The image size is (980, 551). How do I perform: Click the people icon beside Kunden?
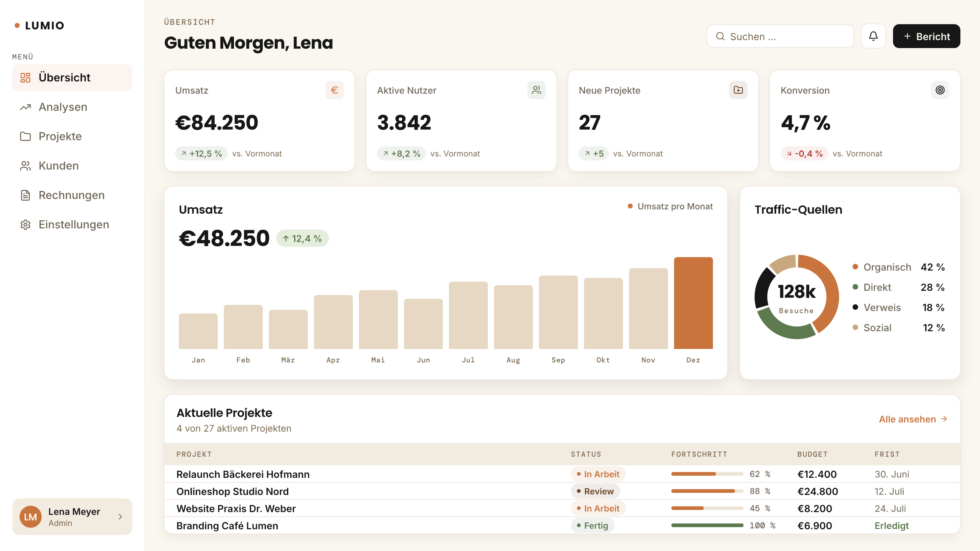tap(25, 166)
